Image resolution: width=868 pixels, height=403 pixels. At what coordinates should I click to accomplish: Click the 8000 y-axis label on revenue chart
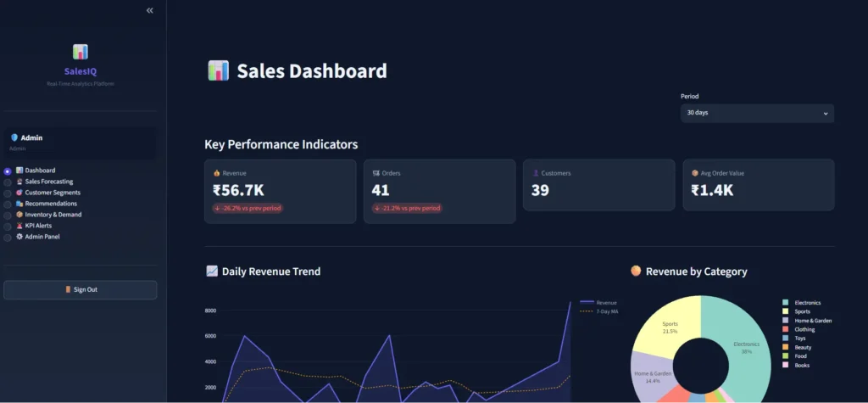click(x=210, y=311)
